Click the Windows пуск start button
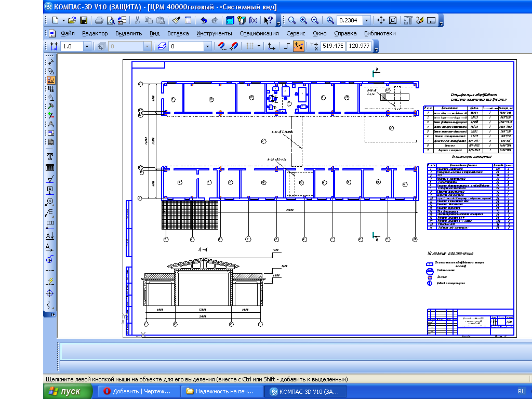 68,392
